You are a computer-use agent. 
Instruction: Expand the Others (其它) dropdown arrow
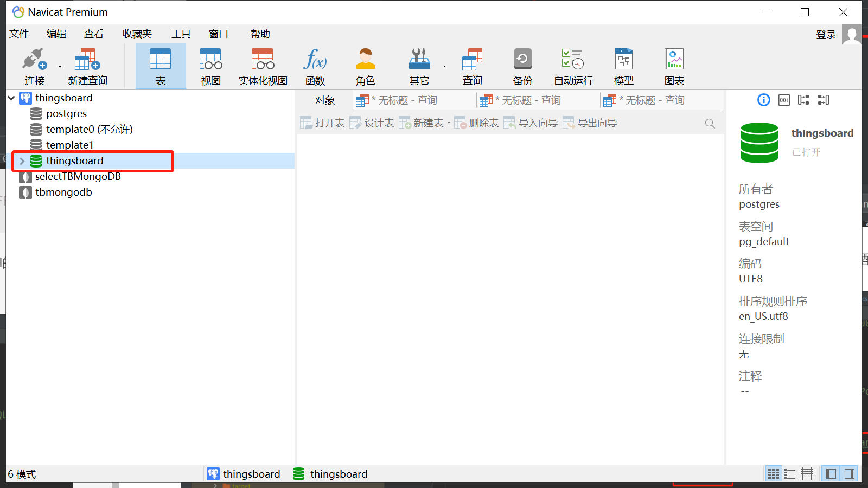click(444, 67)
